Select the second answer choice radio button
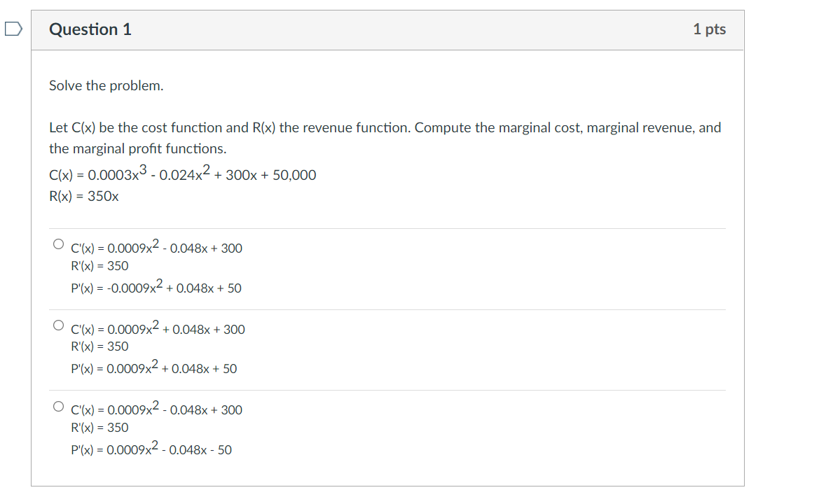 click(57, 323)
